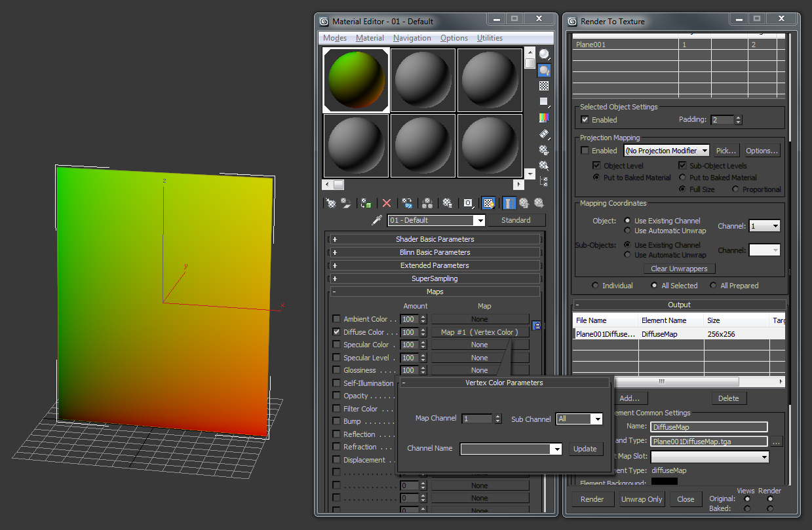Open the Navigation menu

coord(412,37)
